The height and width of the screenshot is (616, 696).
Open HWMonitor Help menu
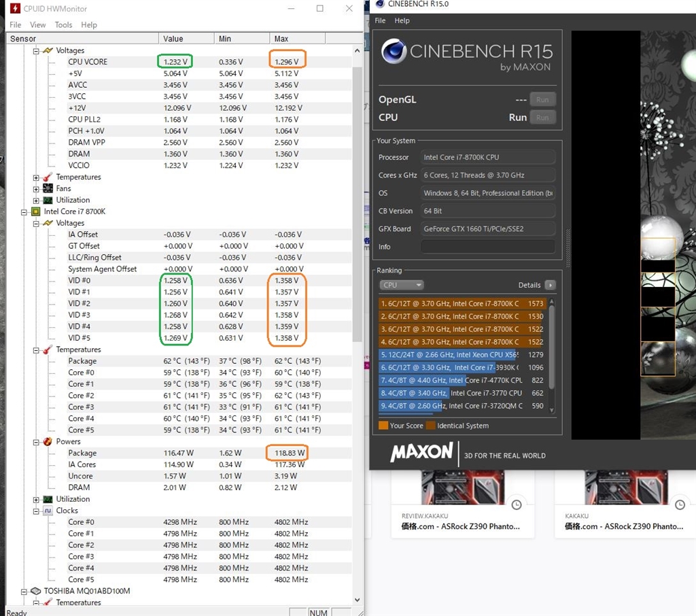pos(89,25)
